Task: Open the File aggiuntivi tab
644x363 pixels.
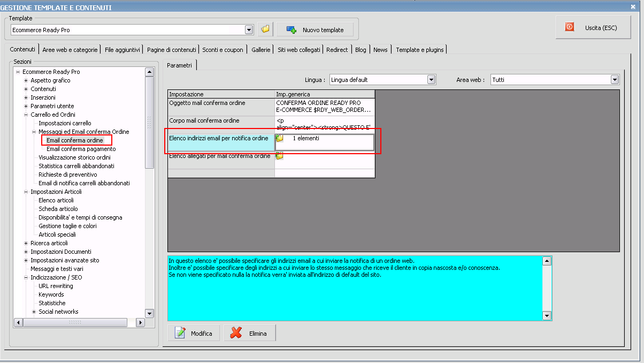Action: point(122,49)
